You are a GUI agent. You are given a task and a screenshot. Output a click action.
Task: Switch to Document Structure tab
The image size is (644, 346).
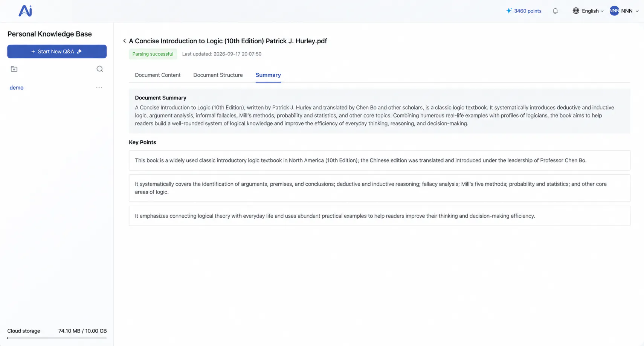point(218,75)
